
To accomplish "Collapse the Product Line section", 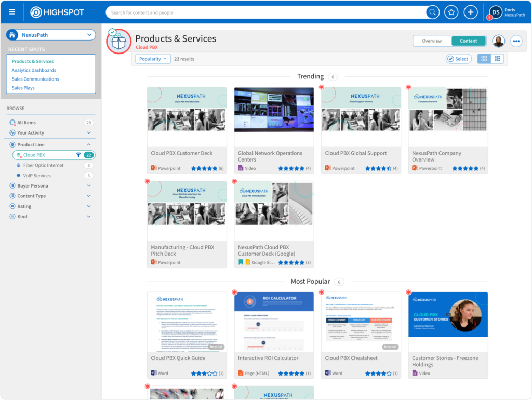I will [x=89, y=144].
